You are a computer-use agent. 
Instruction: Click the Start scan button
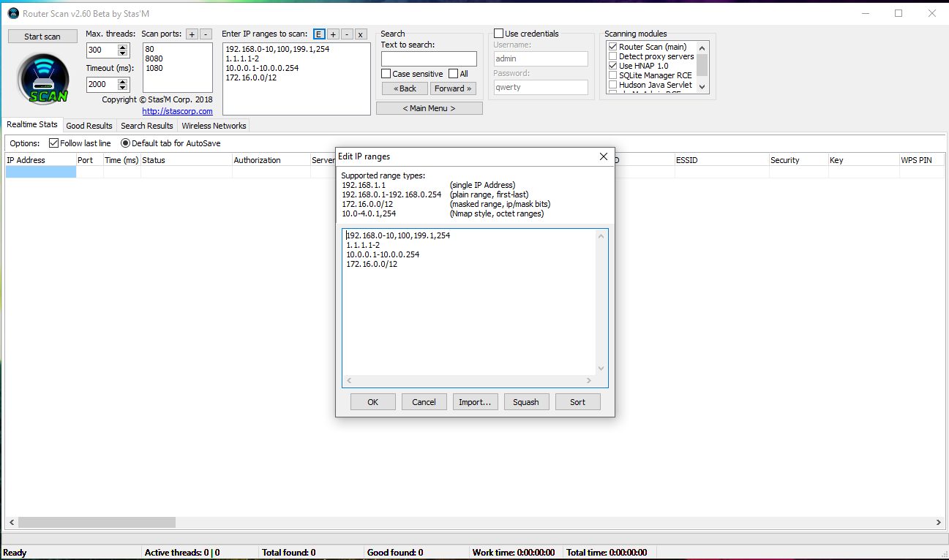pyautogui.click(x=42, y=37)
